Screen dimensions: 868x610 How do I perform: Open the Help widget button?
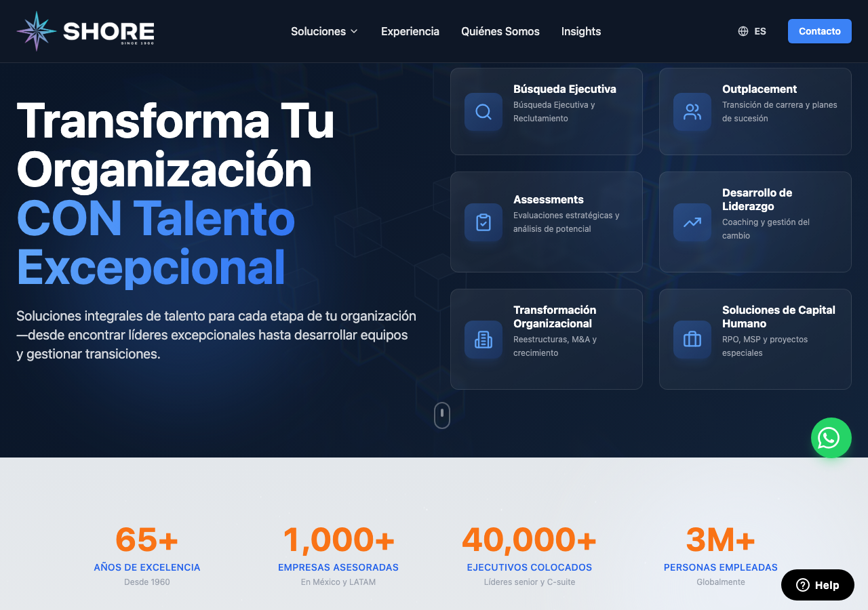click(818, 585)
